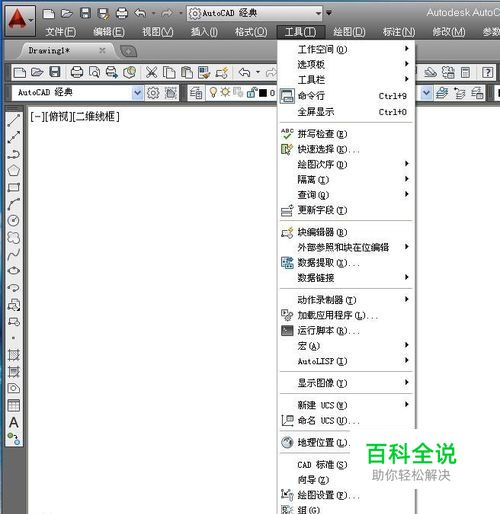Select the Spline tool

coord(14,254)
